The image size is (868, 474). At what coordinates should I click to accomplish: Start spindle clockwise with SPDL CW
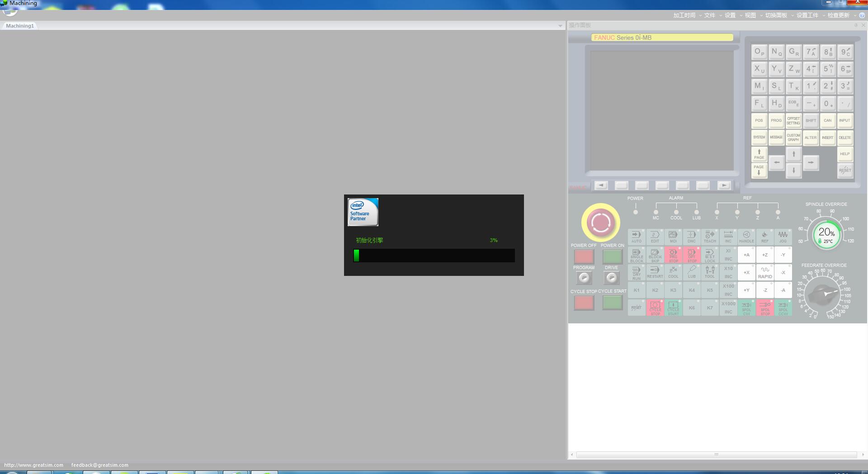coord(746,308)
